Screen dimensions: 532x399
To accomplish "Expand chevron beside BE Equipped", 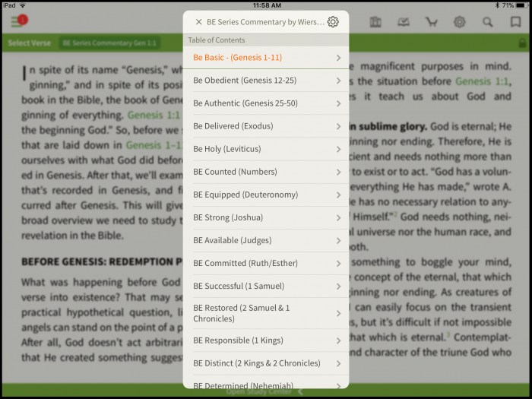I will click(x=339, y=195).
